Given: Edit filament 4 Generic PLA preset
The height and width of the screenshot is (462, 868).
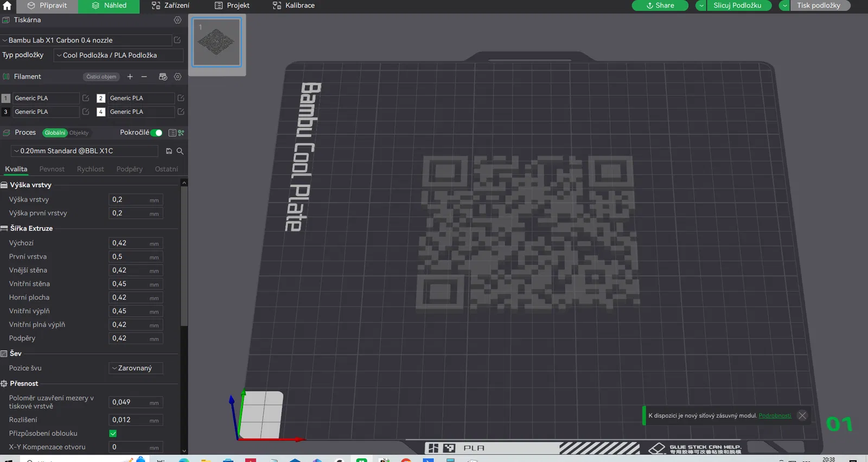Looking at the screenshot, I should click(181, 112).
